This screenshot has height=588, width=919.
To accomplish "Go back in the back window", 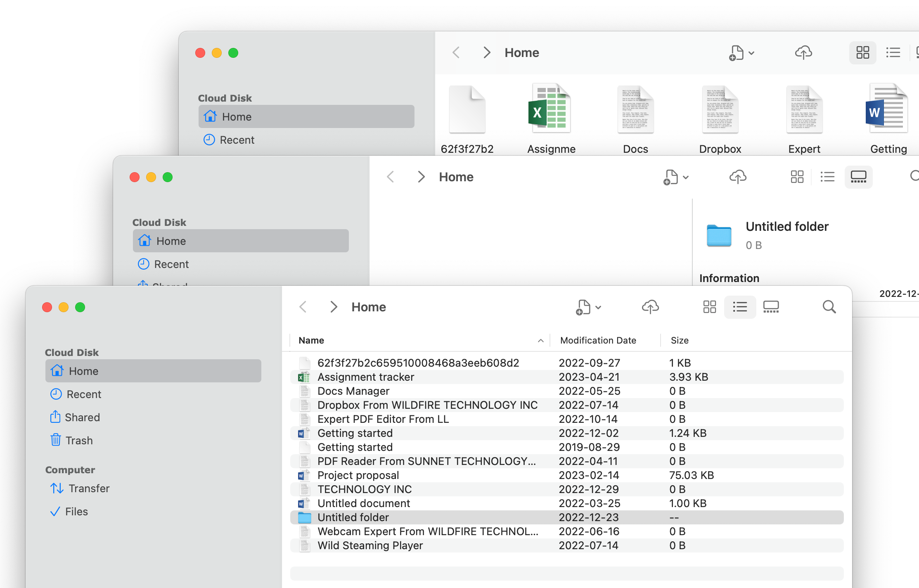I will tap(456, 52).
